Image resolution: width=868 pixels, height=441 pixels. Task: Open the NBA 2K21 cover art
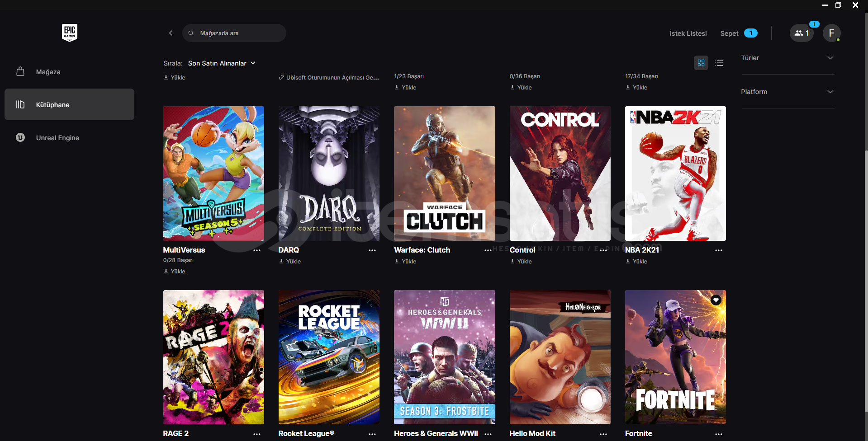[x=675, y=174]
